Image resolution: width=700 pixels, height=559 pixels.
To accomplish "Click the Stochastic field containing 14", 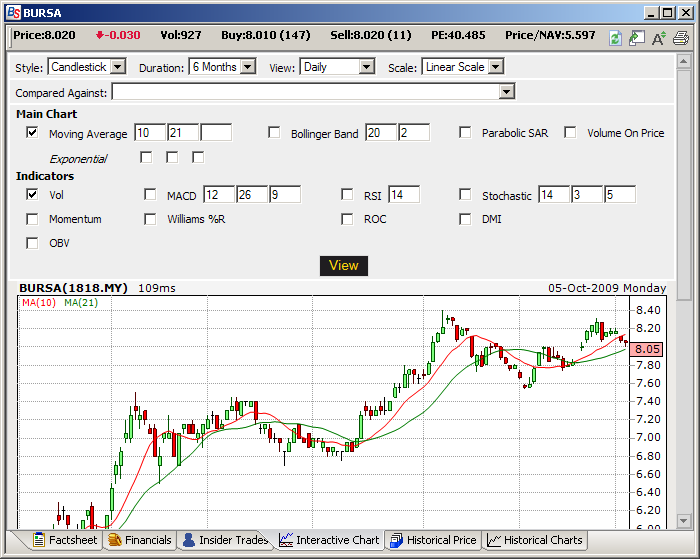I will [554, 195].
